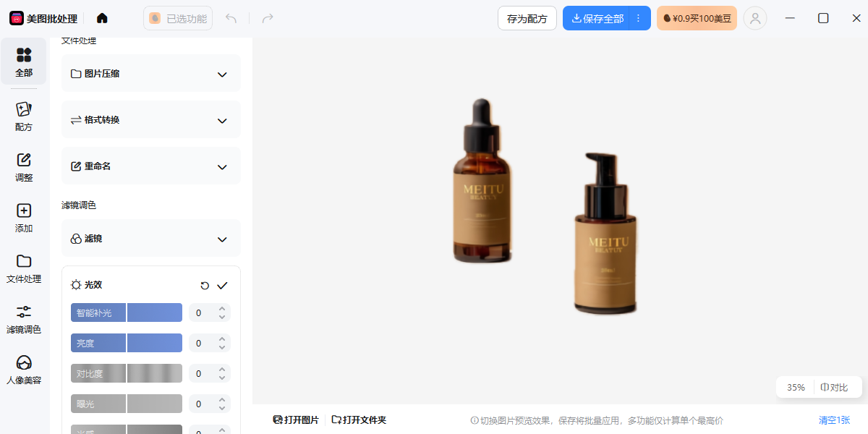Click 清空1张 to clear images
Screen dimensions: 868x434
(x=834, y=420)
